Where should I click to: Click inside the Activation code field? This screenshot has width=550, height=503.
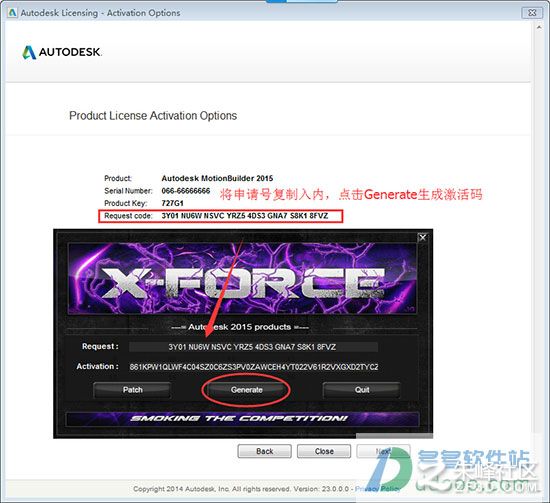pos(254,367)
